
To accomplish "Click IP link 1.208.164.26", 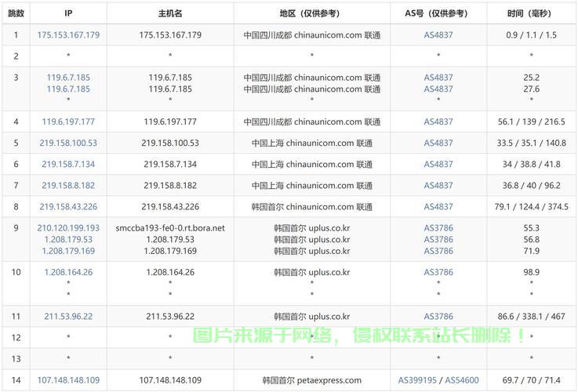I will (x=68, y=272).
